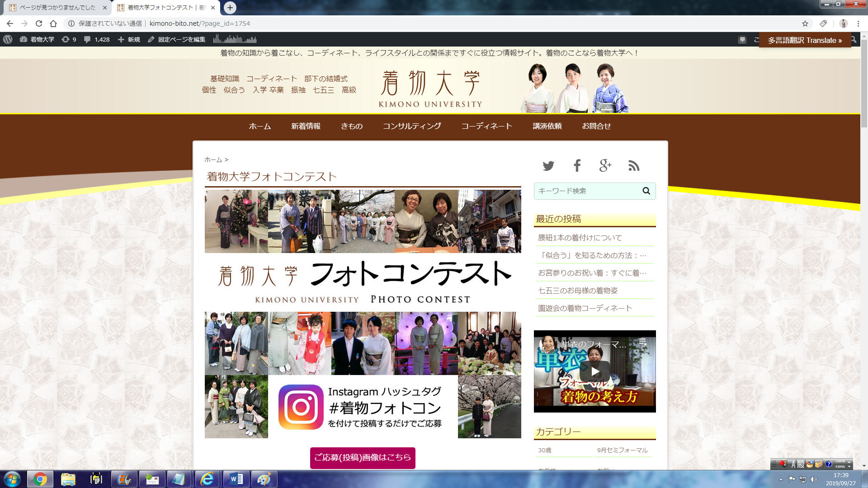The height and width of the screenshot is (488, 868).
Task: Close the 着物大学フォトコンテスト tab
Action: (x=213, y=8)
